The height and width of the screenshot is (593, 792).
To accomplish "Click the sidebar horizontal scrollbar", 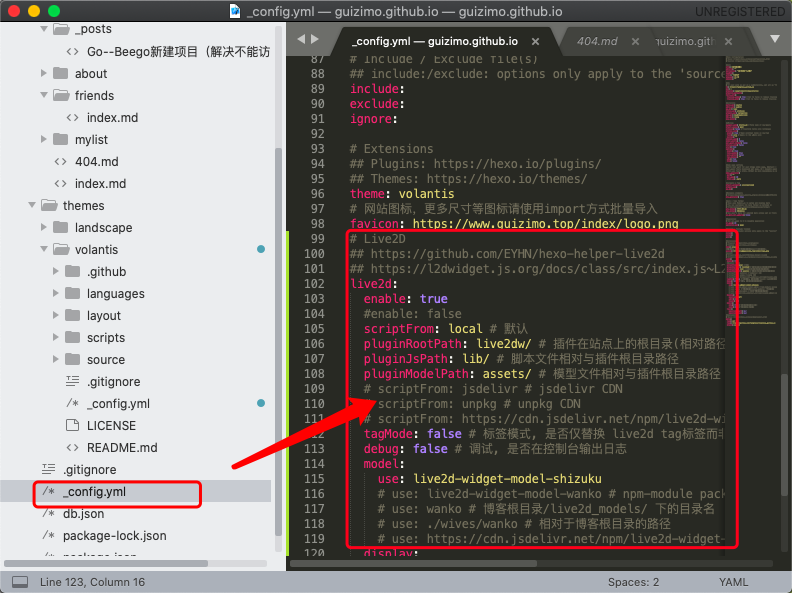I will [106, 563].
